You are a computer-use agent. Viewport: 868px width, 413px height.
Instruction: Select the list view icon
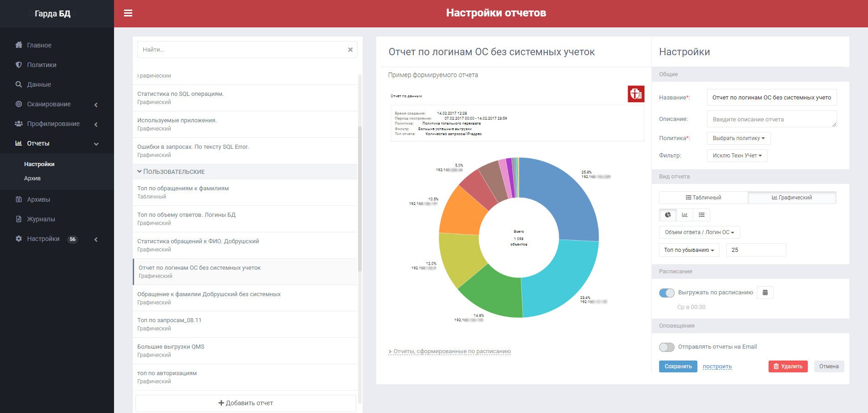(702, 215)
